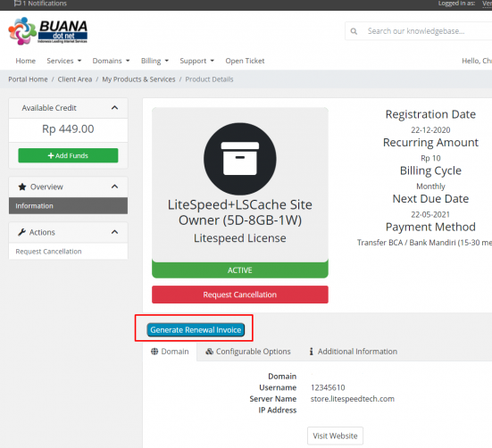Click the cubes icon on Configurable Options

209,352
